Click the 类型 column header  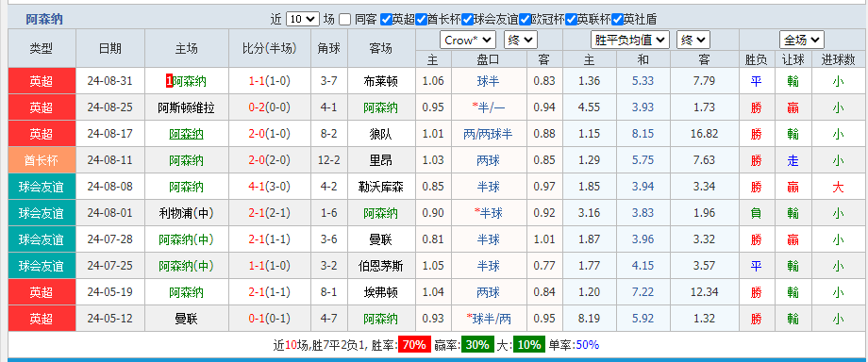click(42, 48)
